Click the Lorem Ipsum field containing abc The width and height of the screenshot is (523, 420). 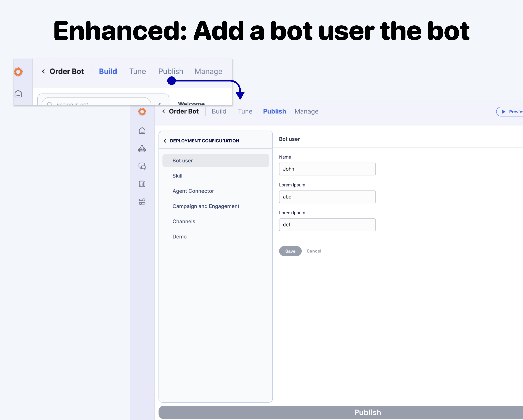tap(327, 197)
